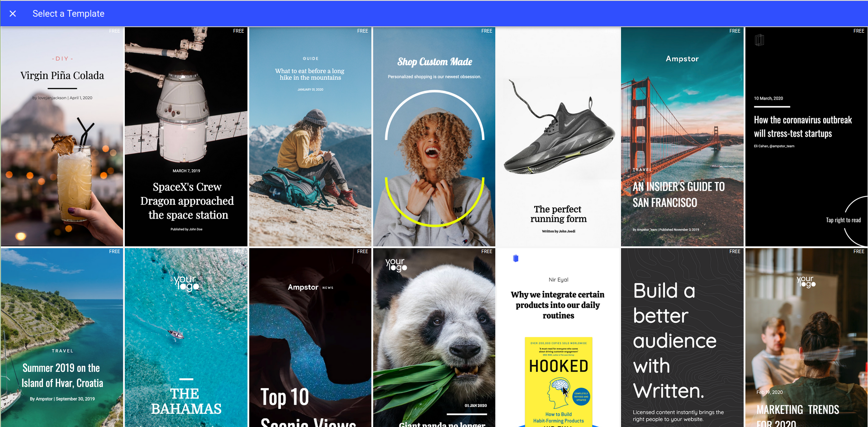The height and width of the screenshot is (427, 868).
Task: Click the FREE badge on the coronavirus template
Action: click(859, 31)
